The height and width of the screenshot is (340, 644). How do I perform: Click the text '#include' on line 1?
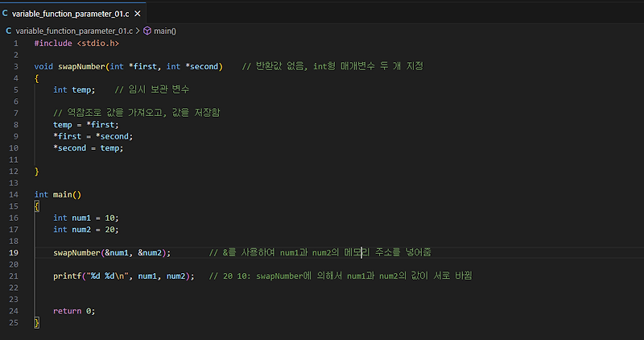[x=53, y=44]
